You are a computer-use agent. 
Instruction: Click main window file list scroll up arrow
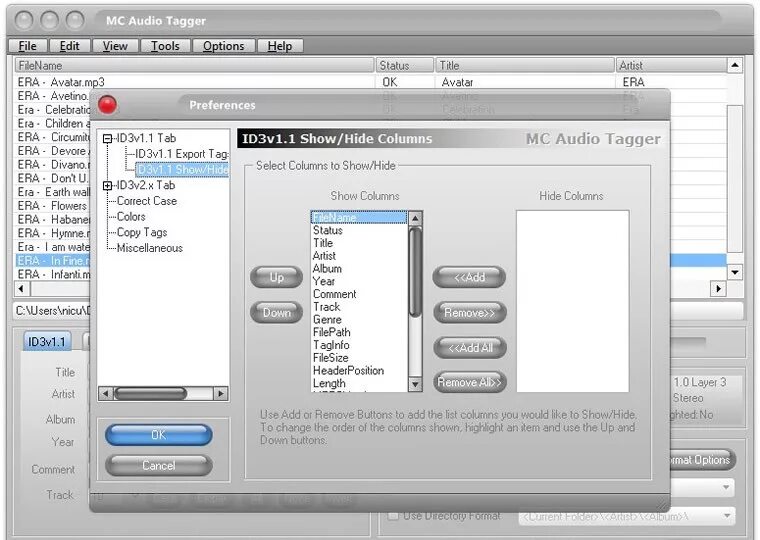735,65
